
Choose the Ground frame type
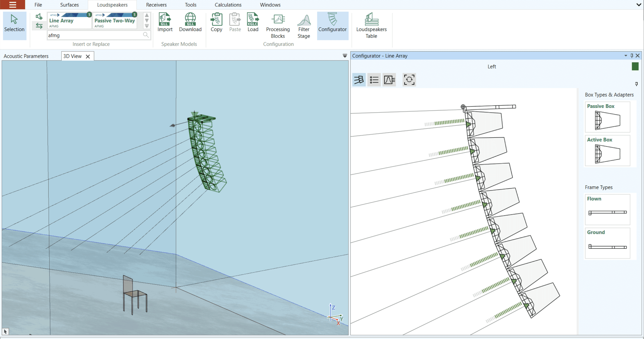[x=607, y=243]
